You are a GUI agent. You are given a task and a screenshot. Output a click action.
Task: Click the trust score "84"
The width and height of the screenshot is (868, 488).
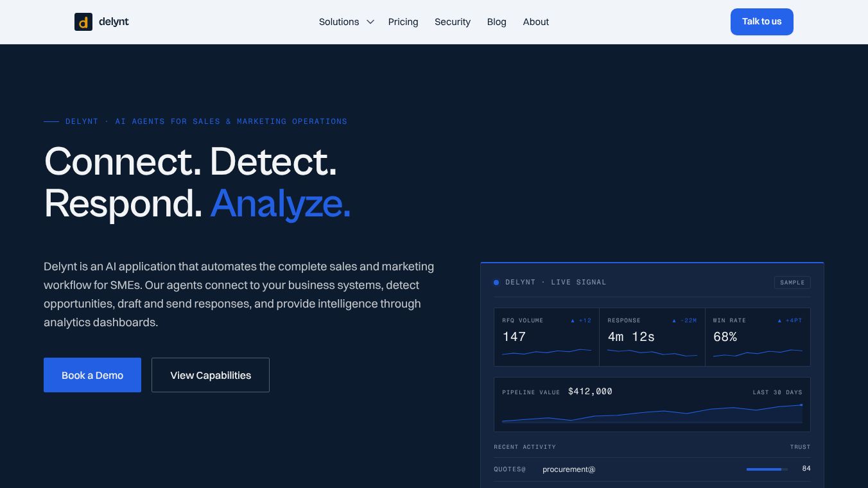pos(806,469)
